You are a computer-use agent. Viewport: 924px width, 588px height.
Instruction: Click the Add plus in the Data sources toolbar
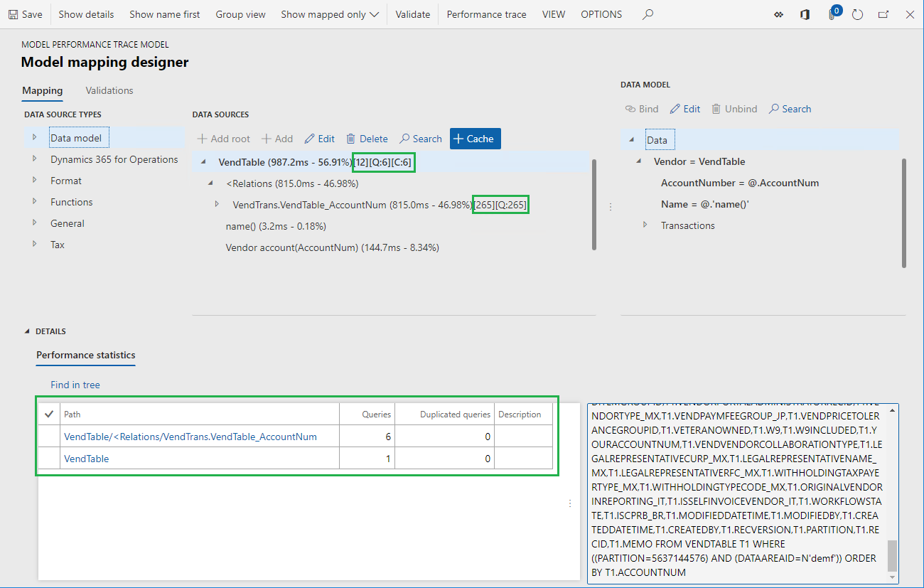coord(276,139)
